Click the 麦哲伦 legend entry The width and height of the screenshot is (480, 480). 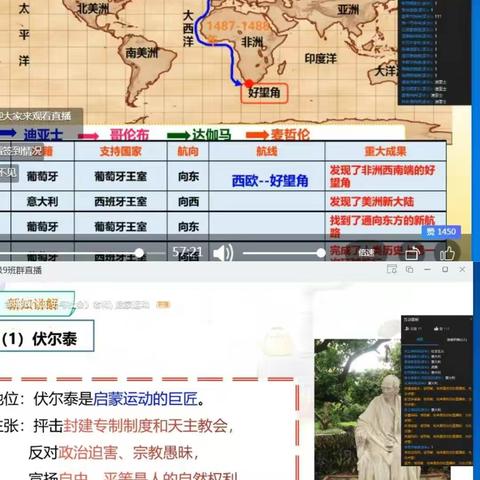click(x=290, y=135)
